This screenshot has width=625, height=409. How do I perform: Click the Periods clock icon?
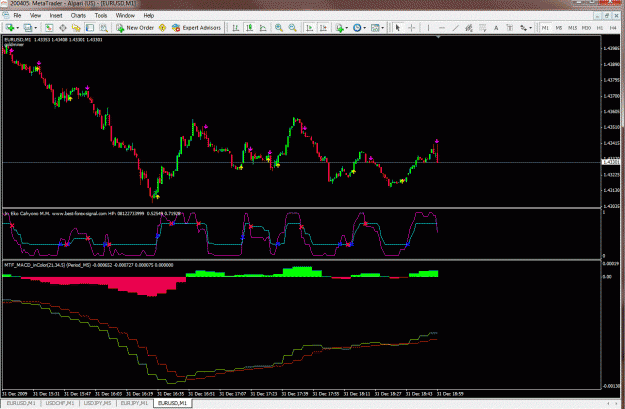pyautogui.click(x=357, y=28)
